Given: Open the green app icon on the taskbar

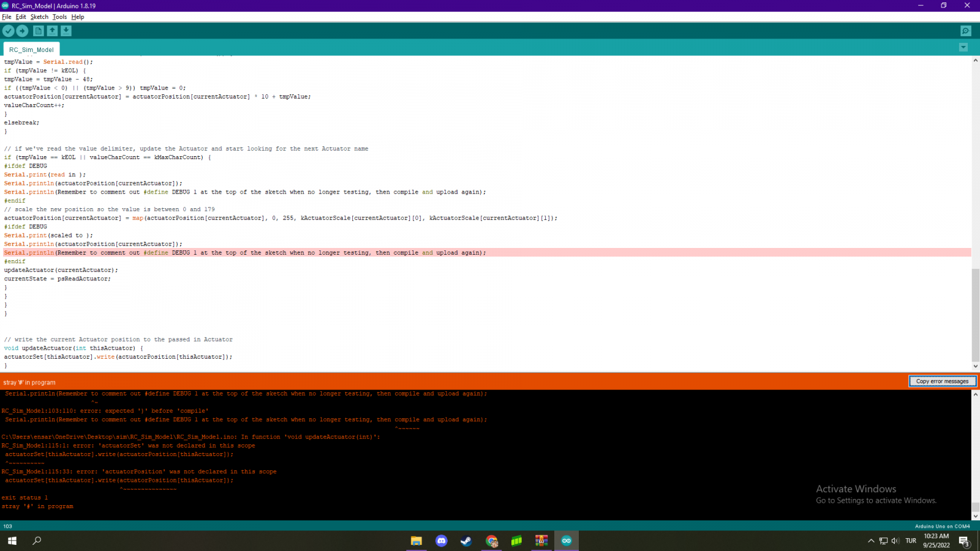Looking at the screenshot, I should point(516,541).
